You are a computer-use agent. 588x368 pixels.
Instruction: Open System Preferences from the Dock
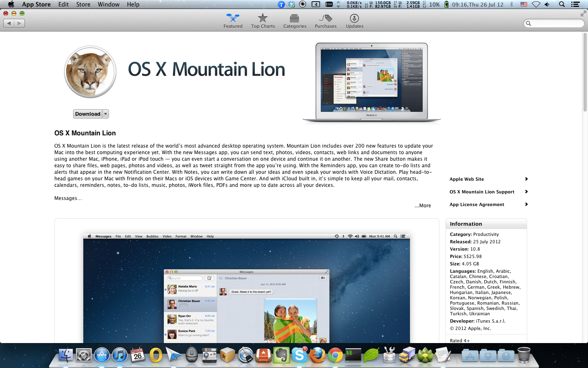84,355
